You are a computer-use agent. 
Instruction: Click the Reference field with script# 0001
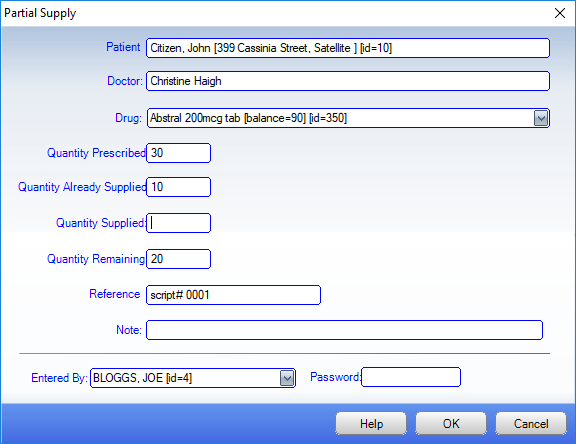coord(233,295)
